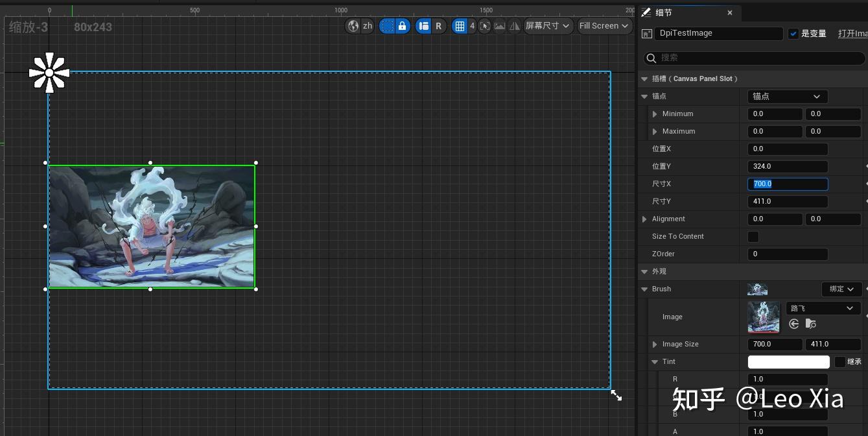Open the 锚点 anchors preset dropdown
868x436 pixels.
click(x=788, y=96)
